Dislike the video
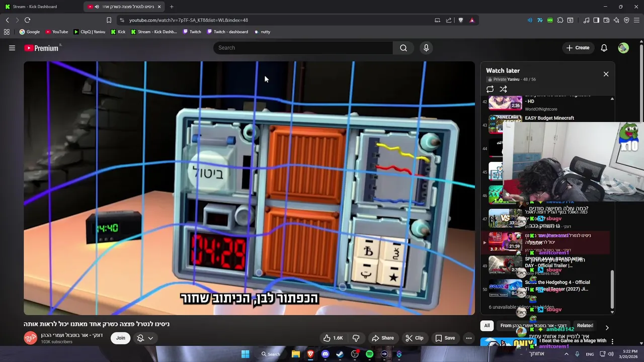 [x=356, y=338]
